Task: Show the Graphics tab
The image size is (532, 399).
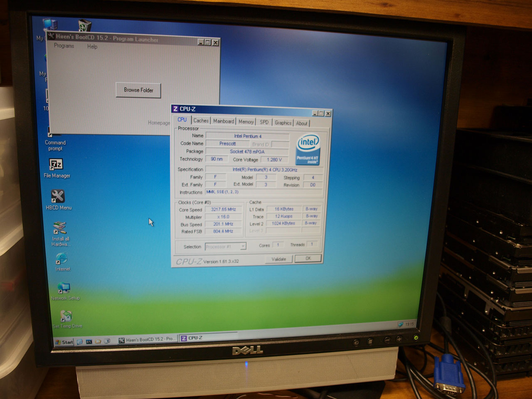Action: pos(283,123)
